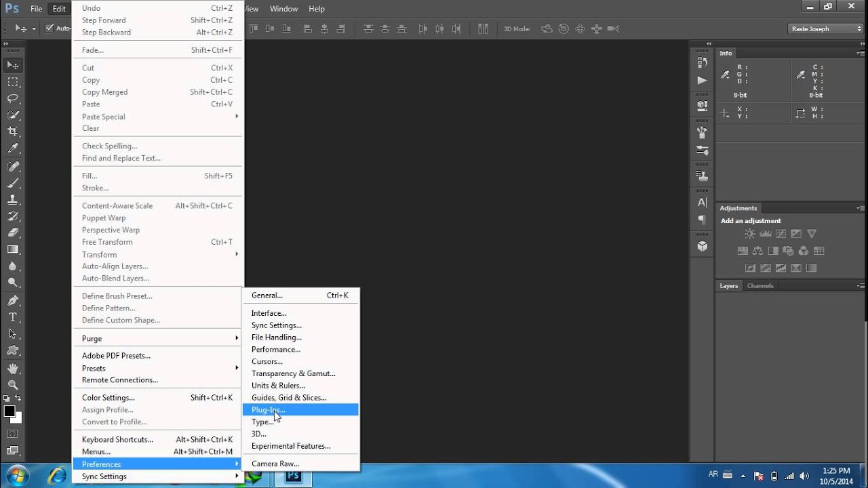
Task: Choose Interface in Preferences submenu
Action: coord(300,313)
